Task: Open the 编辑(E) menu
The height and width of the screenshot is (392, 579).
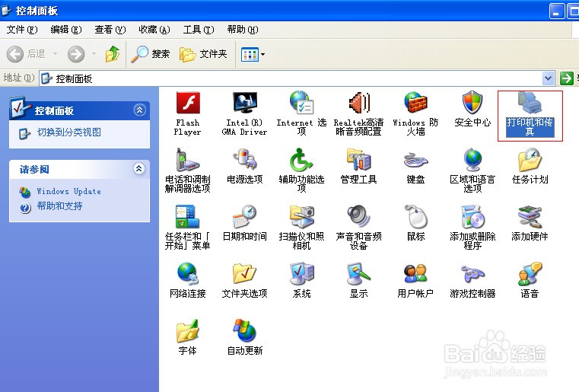Action: tap(66, 30)
